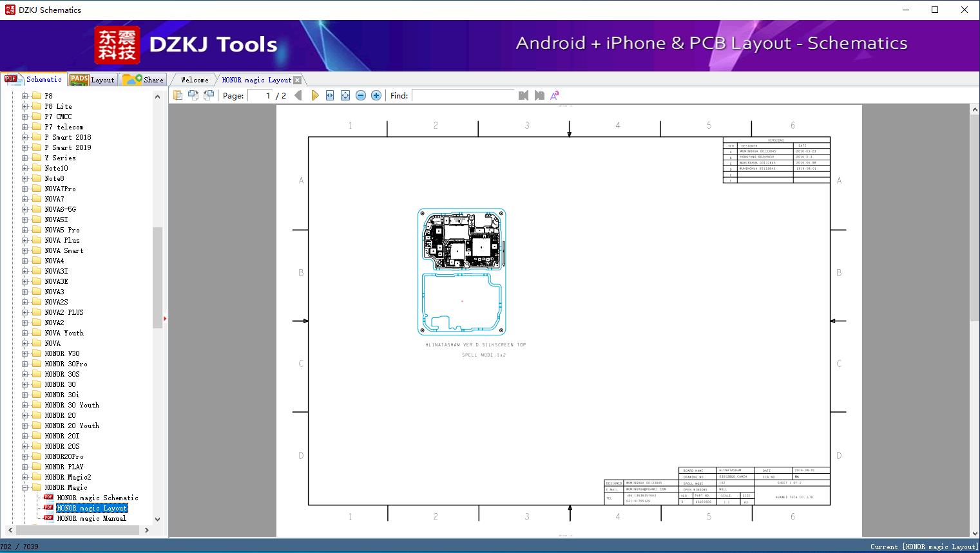Switch to the Welcome tab

[195, 80]
